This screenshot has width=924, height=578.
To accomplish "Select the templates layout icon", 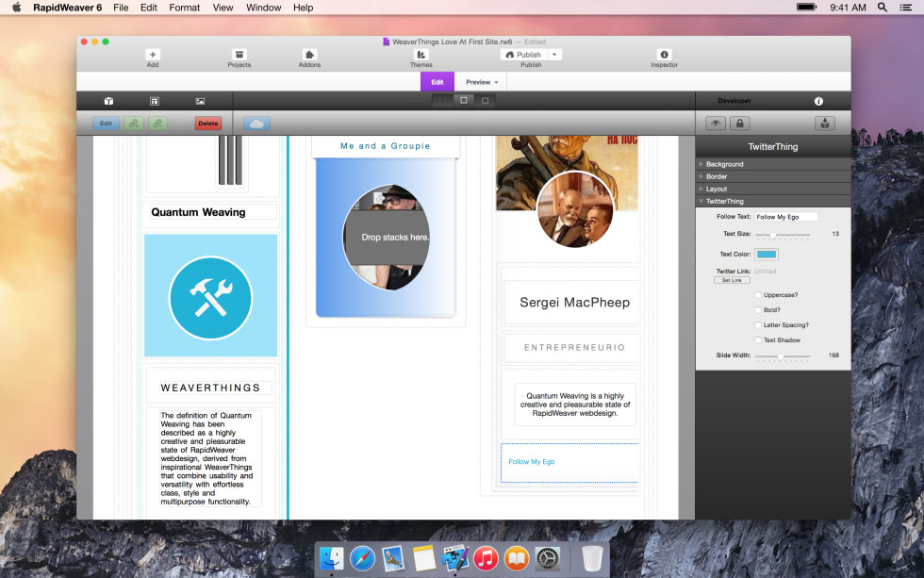I will pyautogui.click(x=155, y=101).
